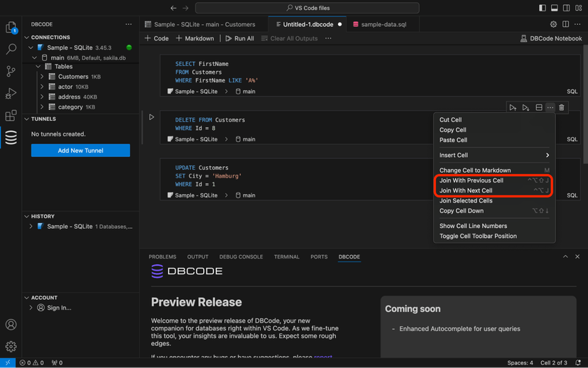Choose Change Cell to Markdown

(x=494, y=171)
